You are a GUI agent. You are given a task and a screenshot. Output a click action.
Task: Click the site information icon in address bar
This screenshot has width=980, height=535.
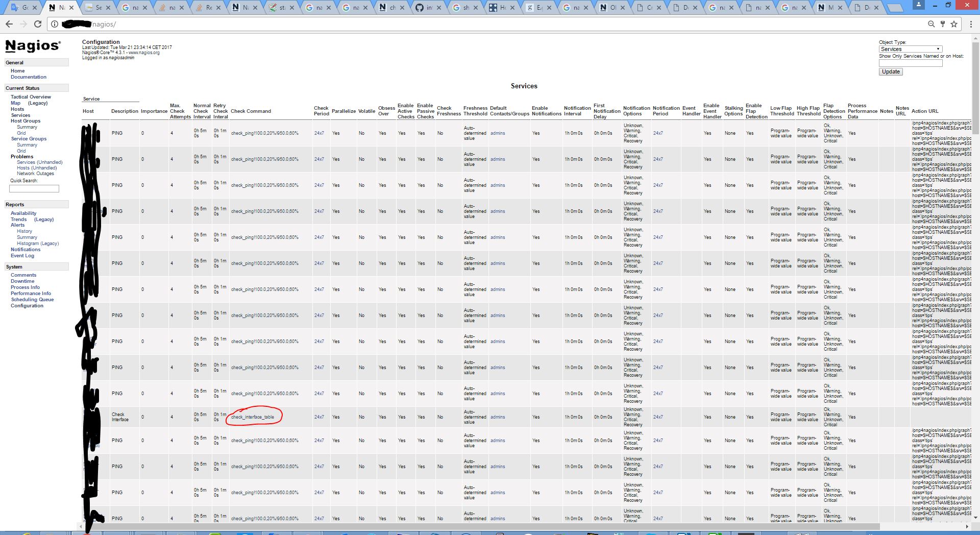coord(55,24)
